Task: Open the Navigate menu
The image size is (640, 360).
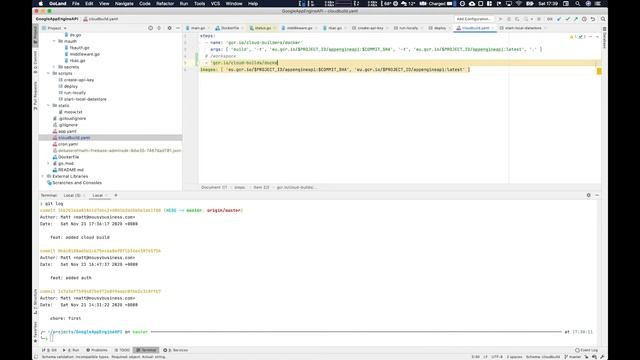Action: [x=124, y=3]
